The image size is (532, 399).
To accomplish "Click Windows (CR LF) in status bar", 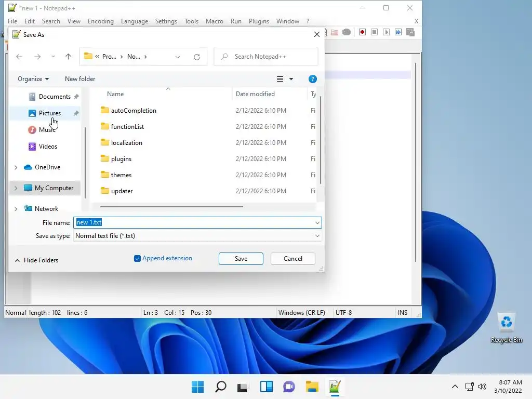I will click(x=302, y=312).
